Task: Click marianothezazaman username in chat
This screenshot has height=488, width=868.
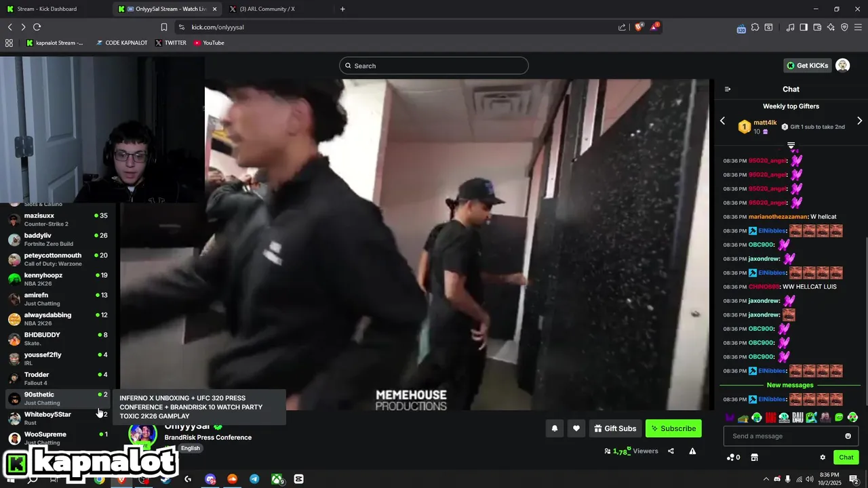Action: point(778,217)
